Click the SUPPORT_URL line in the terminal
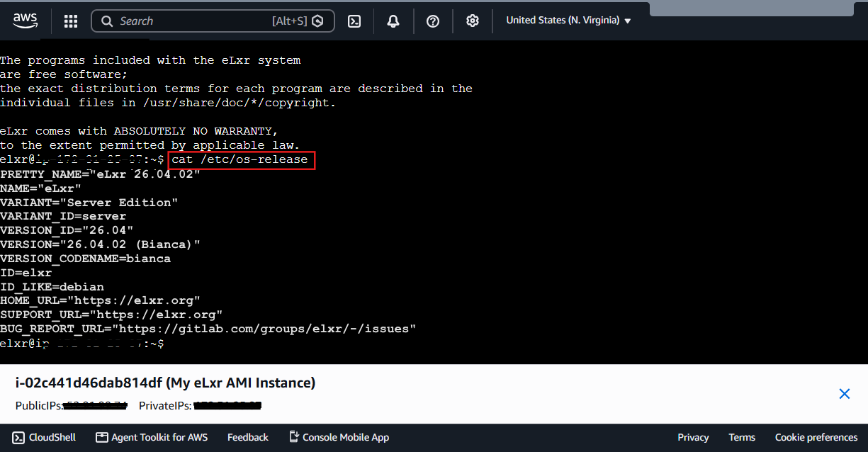The height and width of the screenshot is (452, 868). coord(111,315)
